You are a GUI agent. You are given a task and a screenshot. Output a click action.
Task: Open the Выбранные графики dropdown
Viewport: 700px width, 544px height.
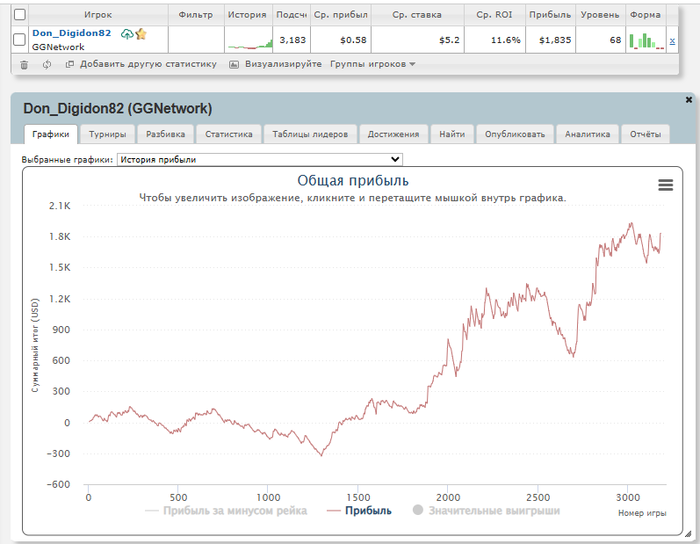pos(260,159)
